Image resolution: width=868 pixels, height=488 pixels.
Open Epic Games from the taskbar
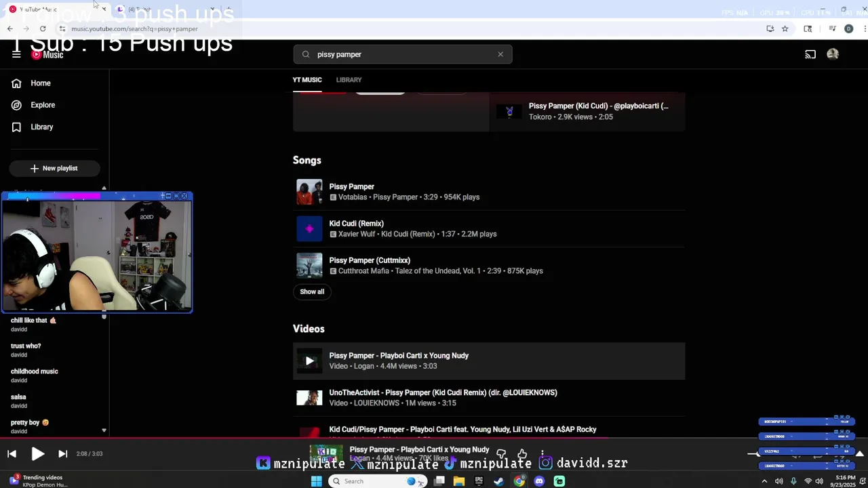[479, 481]
